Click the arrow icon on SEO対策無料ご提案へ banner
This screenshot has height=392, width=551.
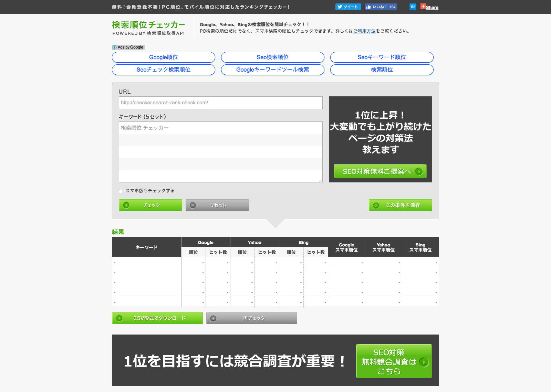click(419, 171)
